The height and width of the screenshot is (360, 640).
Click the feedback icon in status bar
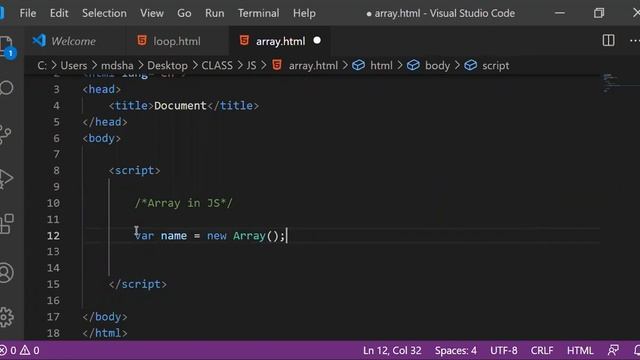[x=613, y=350]
